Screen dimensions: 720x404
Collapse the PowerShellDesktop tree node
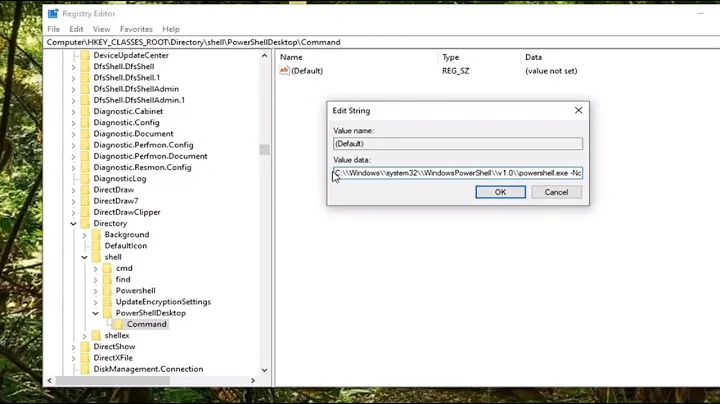pos(96,313)
